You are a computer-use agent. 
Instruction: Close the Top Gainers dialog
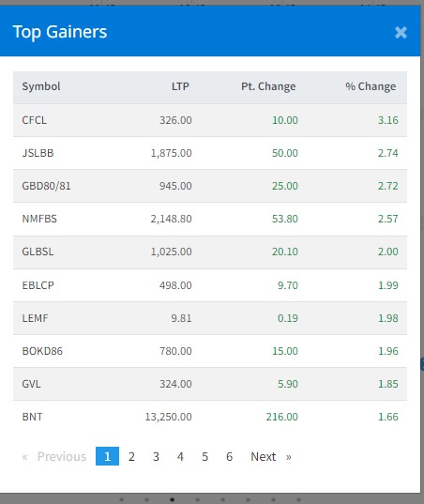pyautogui.click(x=401, y=33)
